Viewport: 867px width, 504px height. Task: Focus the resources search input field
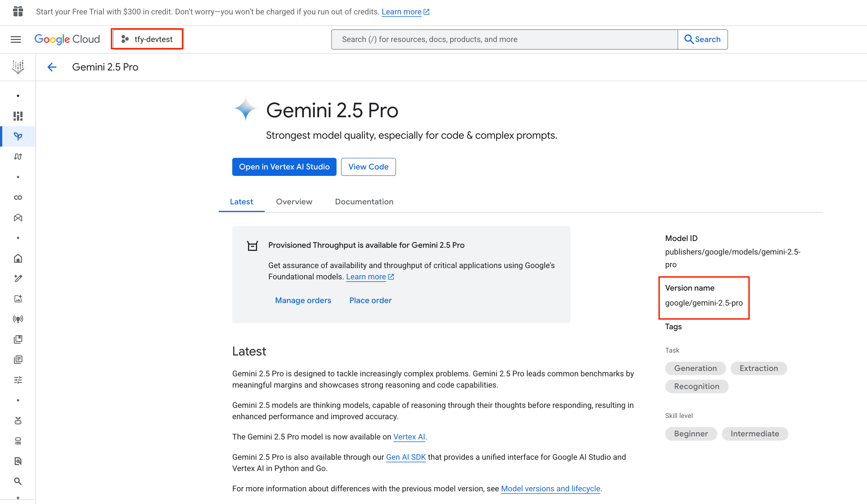pyautogui.click(x=504, y=39)
